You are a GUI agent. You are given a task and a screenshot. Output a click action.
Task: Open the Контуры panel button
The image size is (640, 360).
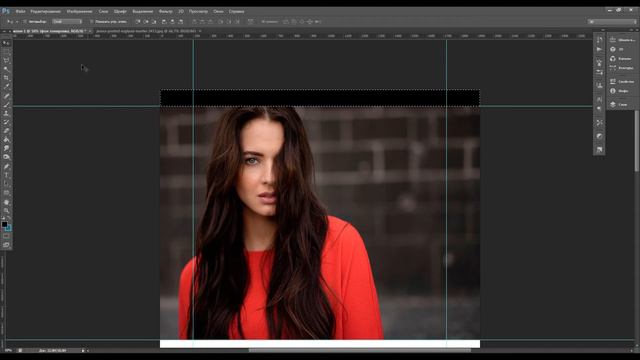(622, 68)
